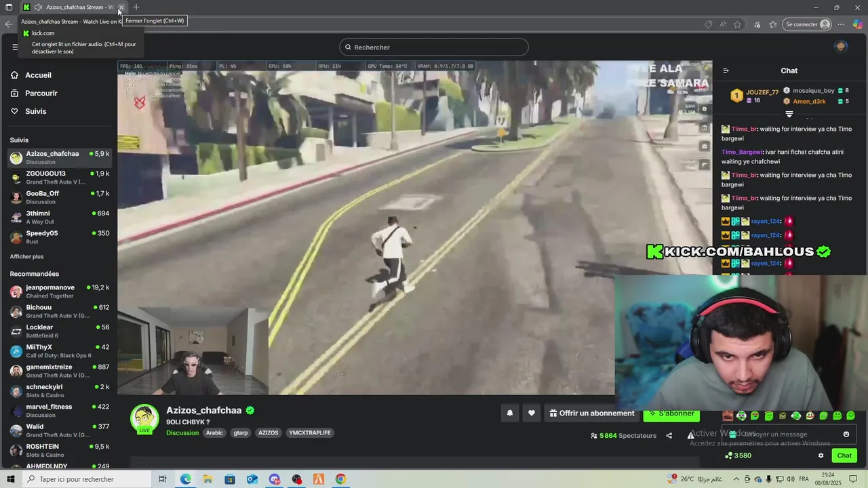This screenshot has height=488, width=868.
Task: Click channel points icon showing 3 580
Action: pos(729,455)
